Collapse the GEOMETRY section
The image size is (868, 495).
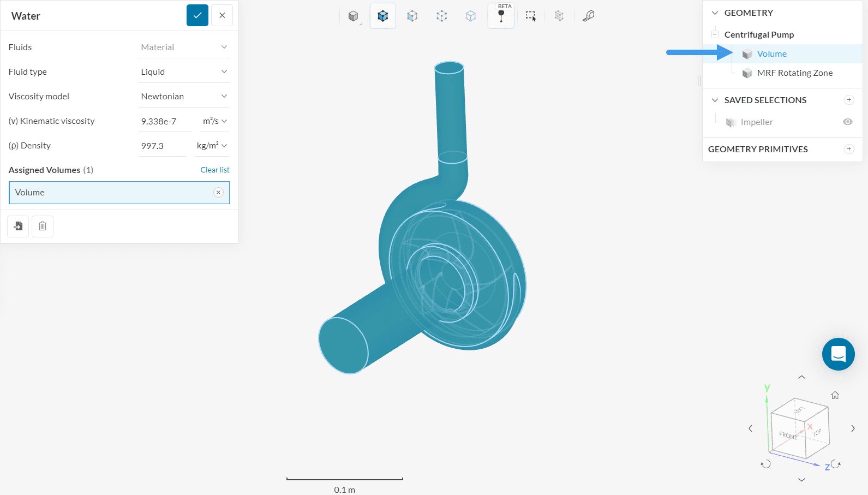click(x=715, y=13)
